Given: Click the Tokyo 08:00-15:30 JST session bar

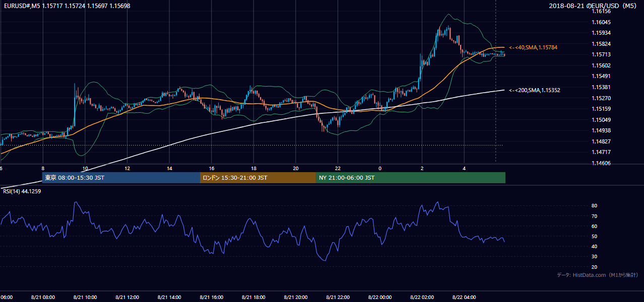Looking at the screenshot, I should point(121,178).
